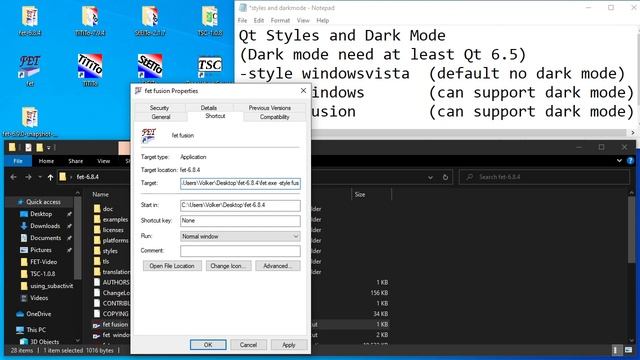Select the fet-6.8.4 folder desktop icon

(30, 21)
